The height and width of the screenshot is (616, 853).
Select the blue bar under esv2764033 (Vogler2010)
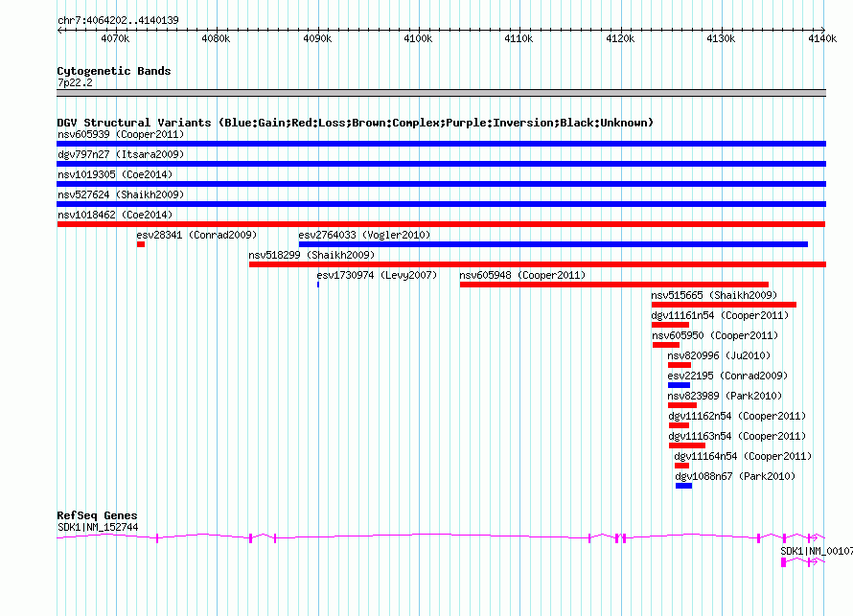coord(553,244)
